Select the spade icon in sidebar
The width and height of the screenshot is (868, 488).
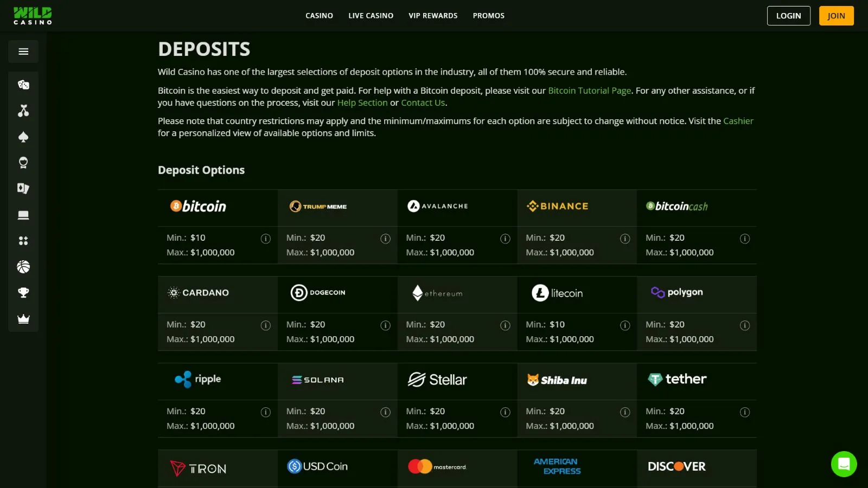pyautogui.click(x=23, y=137)
